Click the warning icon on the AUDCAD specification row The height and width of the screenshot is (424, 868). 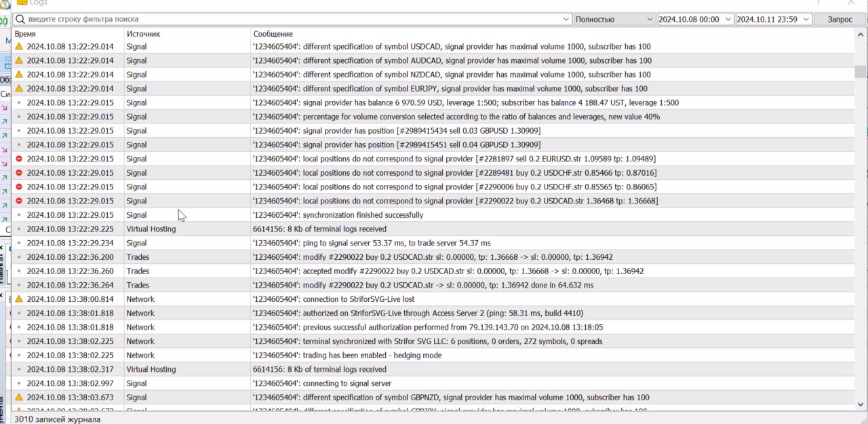point(19,60)
